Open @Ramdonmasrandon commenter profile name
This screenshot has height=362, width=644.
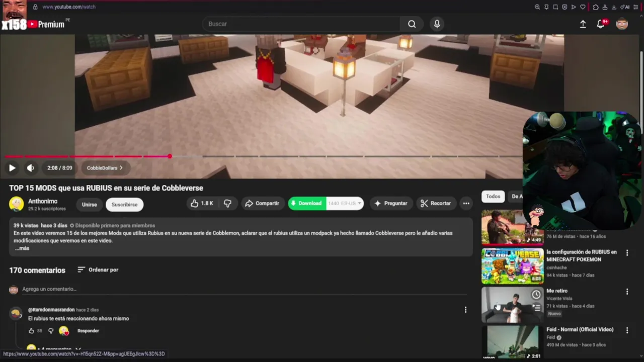click(51, 310)
